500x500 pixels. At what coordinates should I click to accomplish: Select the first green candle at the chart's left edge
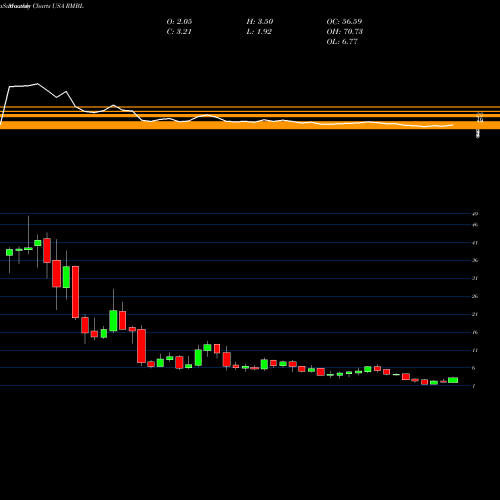click(x=9, y=252)
